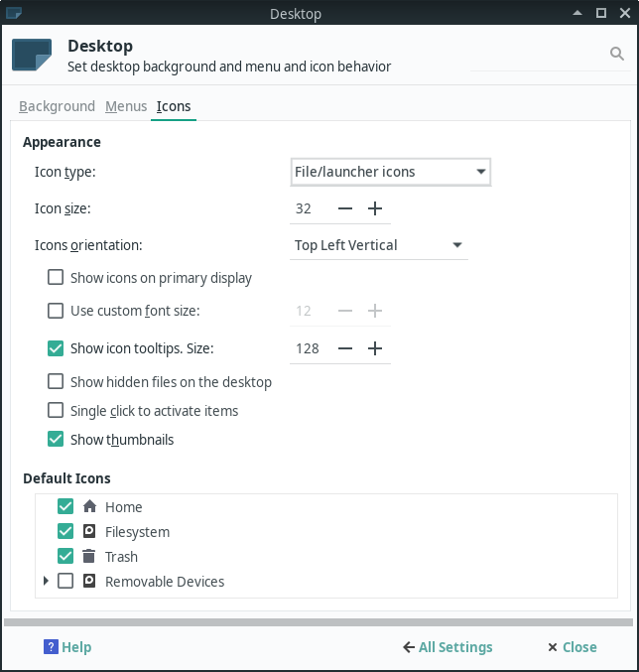The image size is (639, 672).
Task: Increase tooltip size with plus button
Action: click(x=375, y=348)
